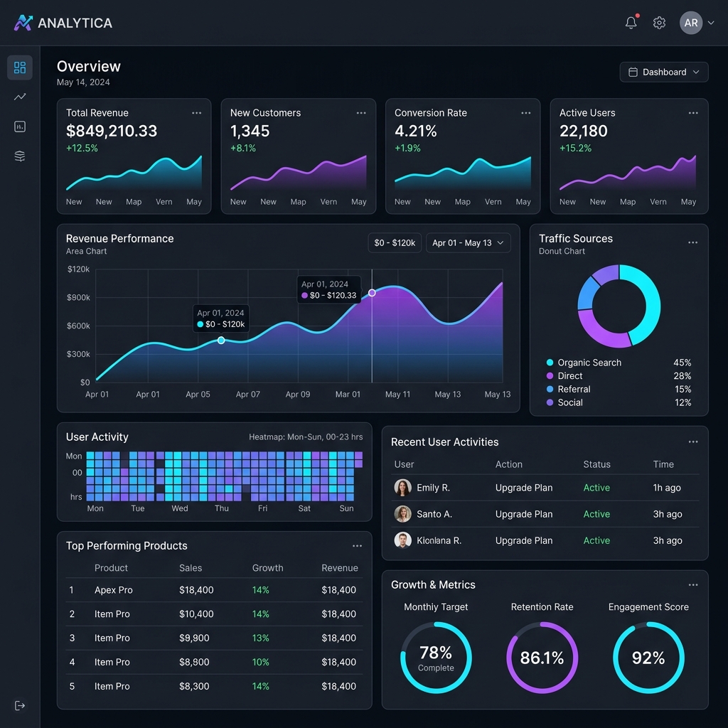Image resolution: width=728 pixels, height=728 pixels.
Task: Open Total Revenue card options menu
Action: 197,113
